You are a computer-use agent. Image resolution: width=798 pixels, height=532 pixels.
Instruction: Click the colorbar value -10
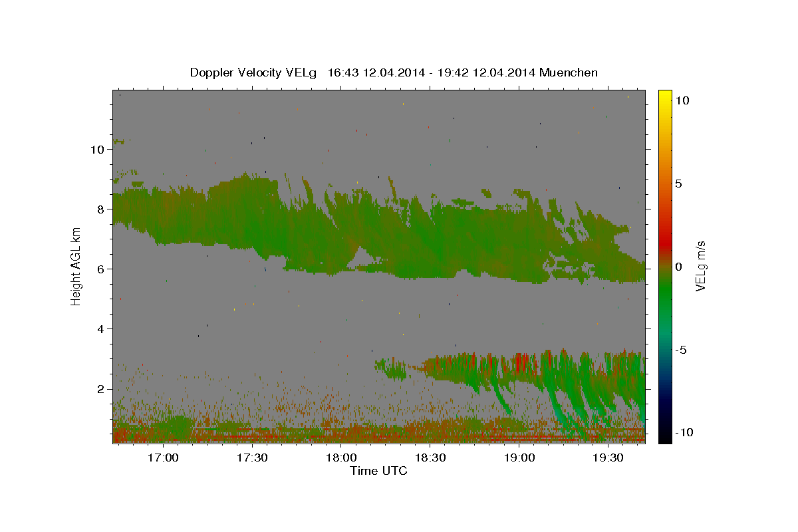pos(685,433)
